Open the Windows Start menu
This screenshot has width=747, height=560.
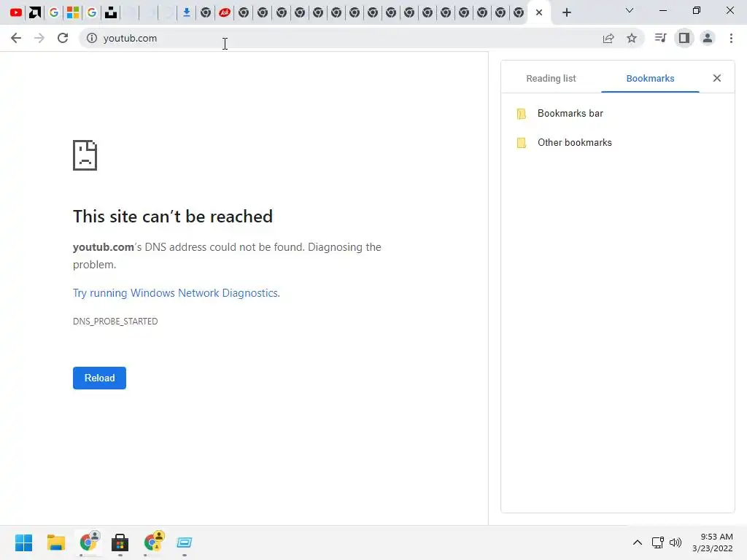pyautogui.click(x=23, y=542)
